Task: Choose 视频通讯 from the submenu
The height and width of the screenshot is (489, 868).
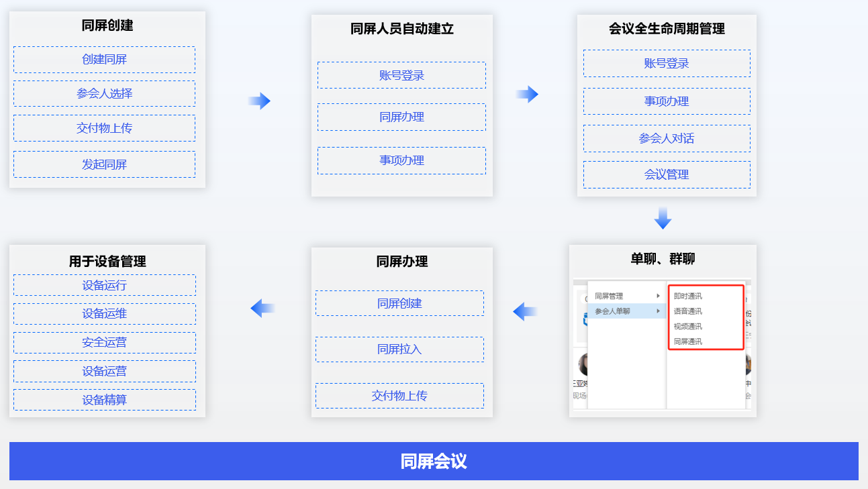Action: (x=687, y=327)
